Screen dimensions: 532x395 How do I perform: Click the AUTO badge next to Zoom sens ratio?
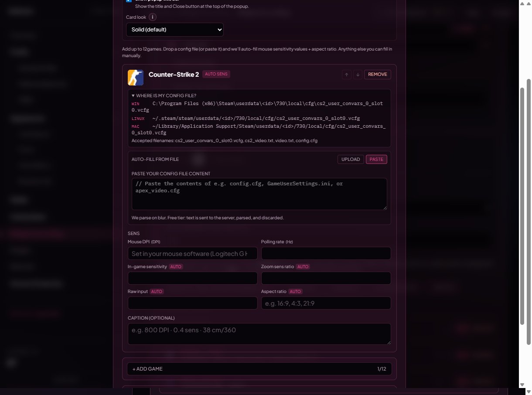point(303,266)
